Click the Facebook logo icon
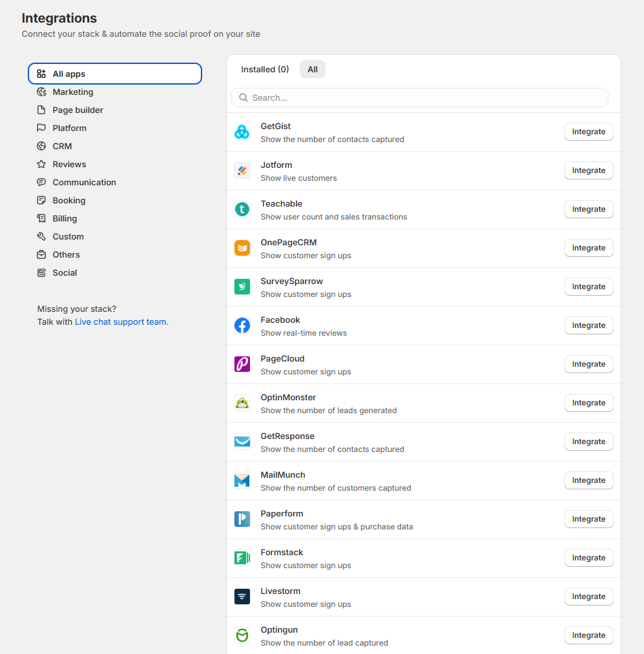 pos(242,325)
